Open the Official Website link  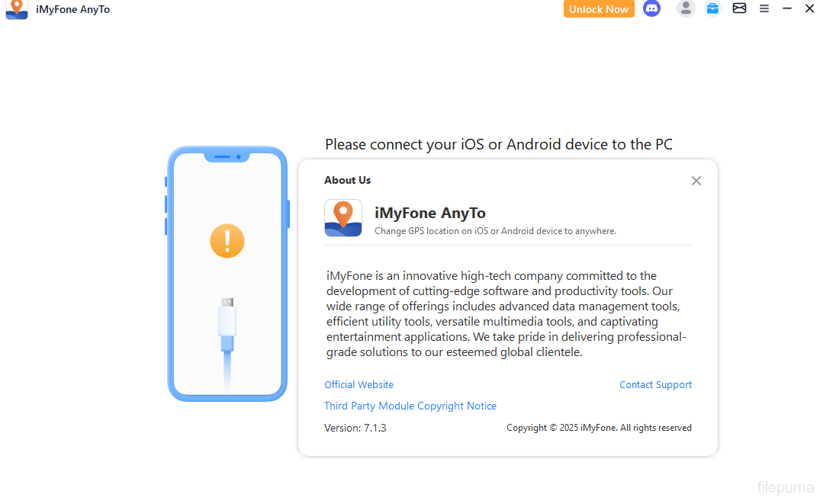coord(358,385)
